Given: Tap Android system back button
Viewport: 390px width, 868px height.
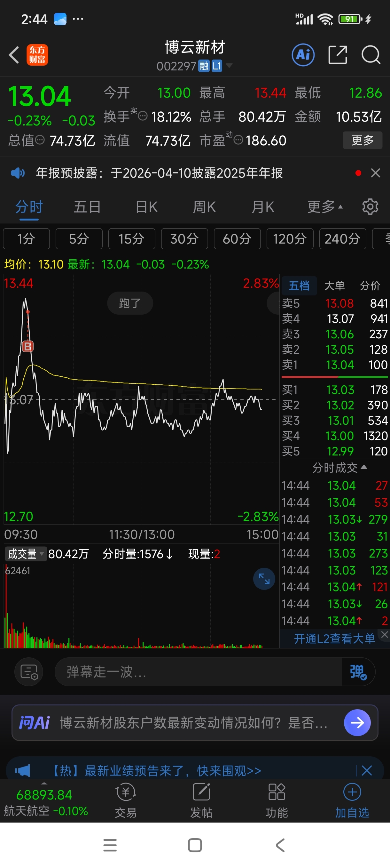Looking at the screenshot, I should coord(280,845).
